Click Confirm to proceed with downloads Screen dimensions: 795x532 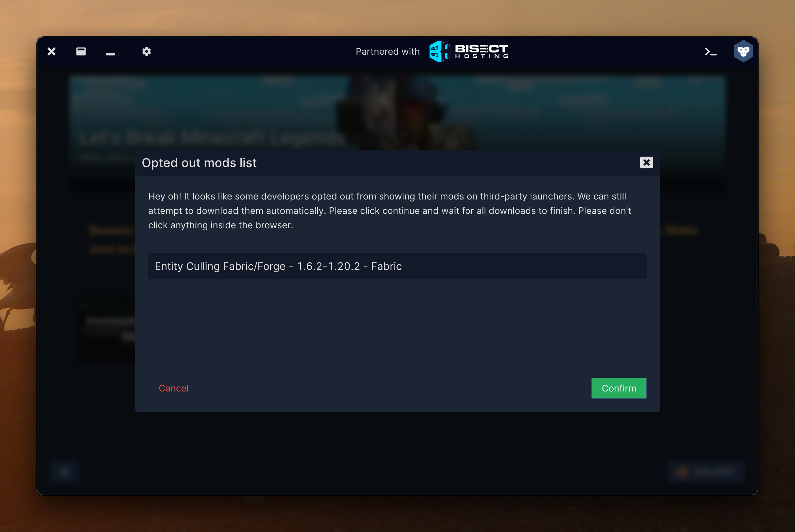tap(619, 388)
